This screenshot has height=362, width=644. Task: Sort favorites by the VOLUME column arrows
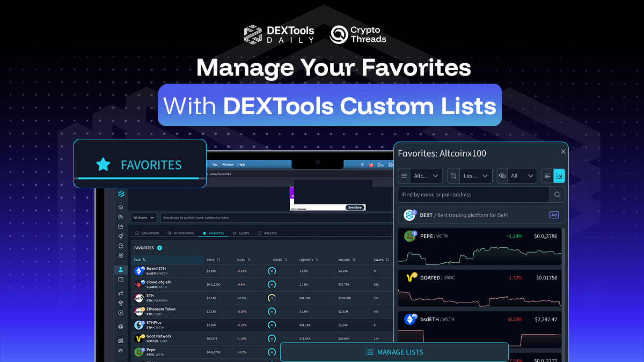click(354, 260)
